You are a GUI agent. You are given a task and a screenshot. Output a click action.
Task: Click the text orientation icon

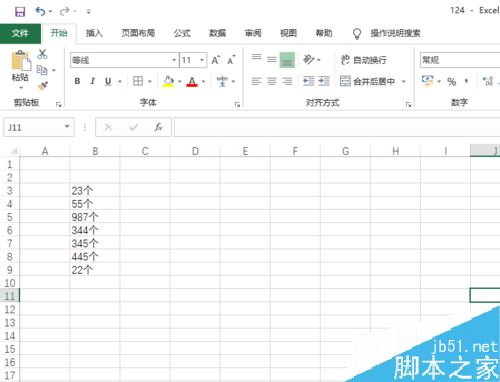point(309,60)
